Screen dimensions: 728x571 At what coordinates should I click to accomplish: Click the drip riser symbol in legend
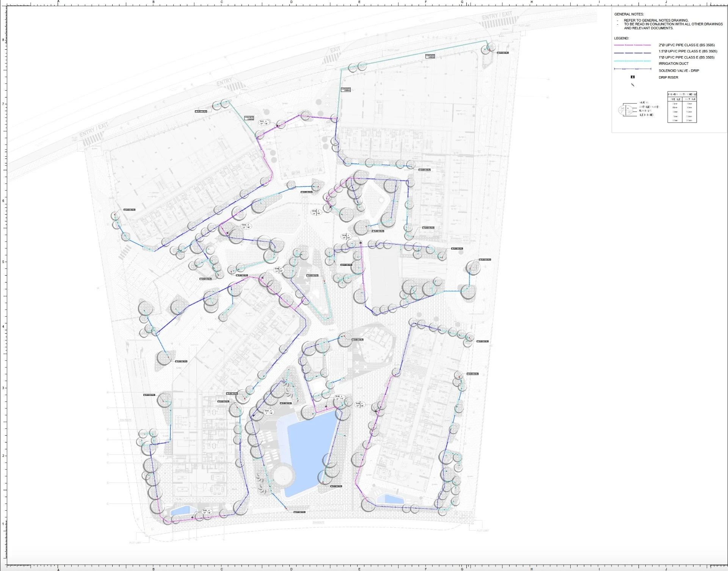point(632,77)
